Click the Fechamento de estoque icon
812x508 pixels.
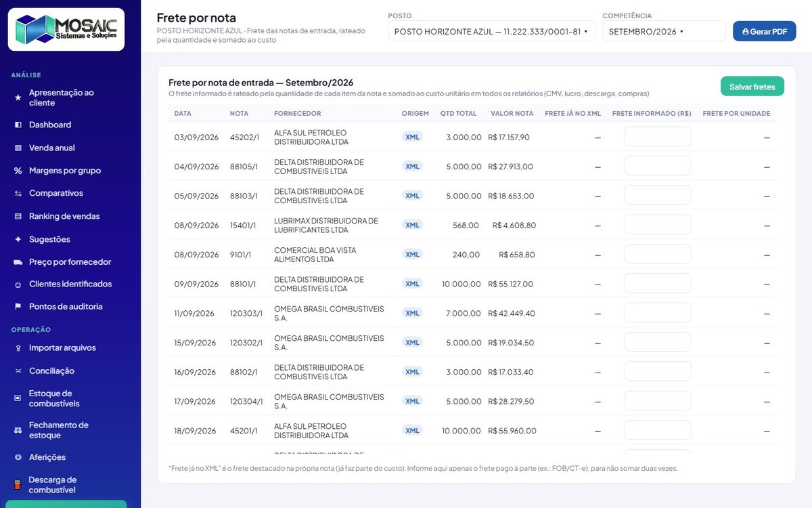tap(18, 430)
